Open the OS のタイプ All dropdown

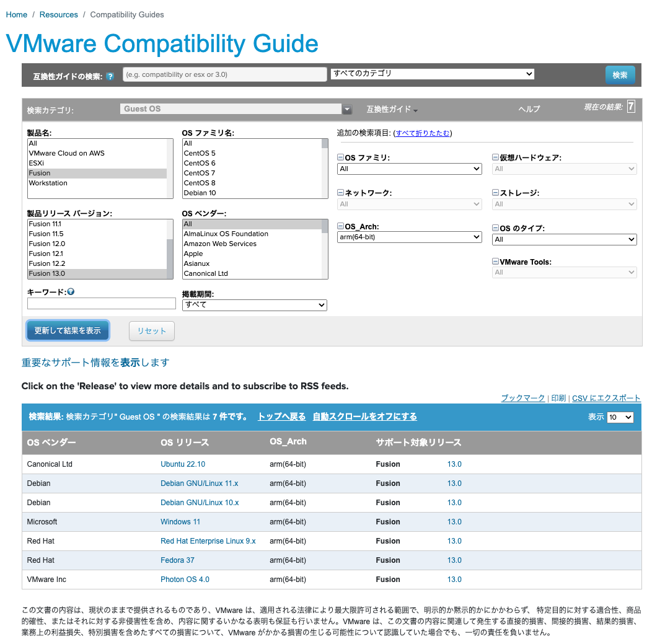click(x=564, y=239)
